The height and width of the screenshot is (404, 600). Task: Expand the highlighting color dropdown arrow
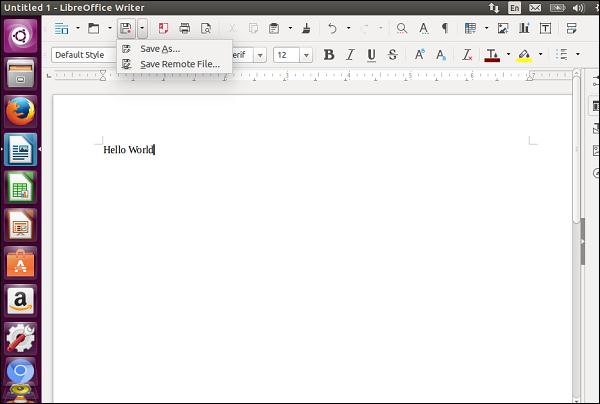[x=540, y=54]
